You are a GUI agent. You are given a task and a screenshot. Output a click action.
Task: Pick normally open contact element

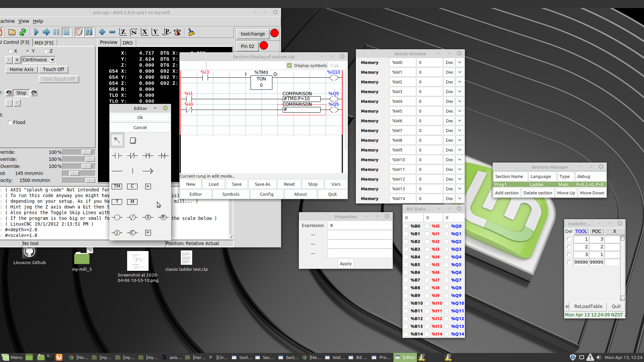117,156
